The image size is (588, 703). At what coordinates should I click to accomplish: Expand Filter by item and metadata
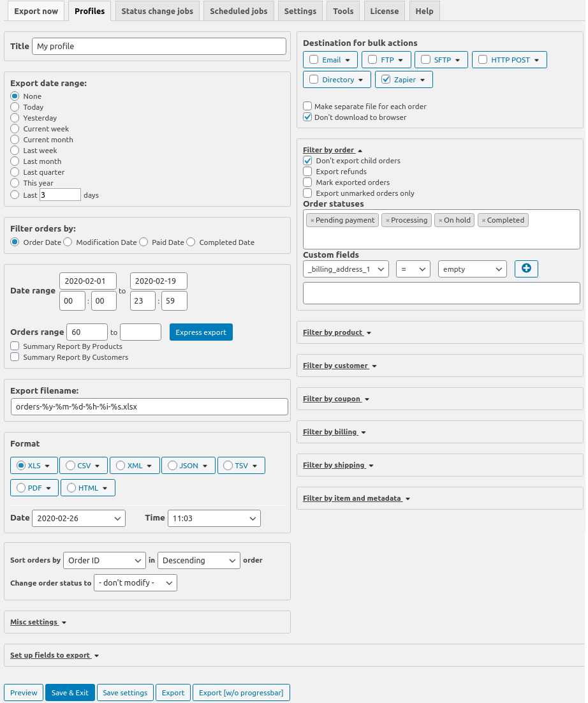click(x=356, y=499)
